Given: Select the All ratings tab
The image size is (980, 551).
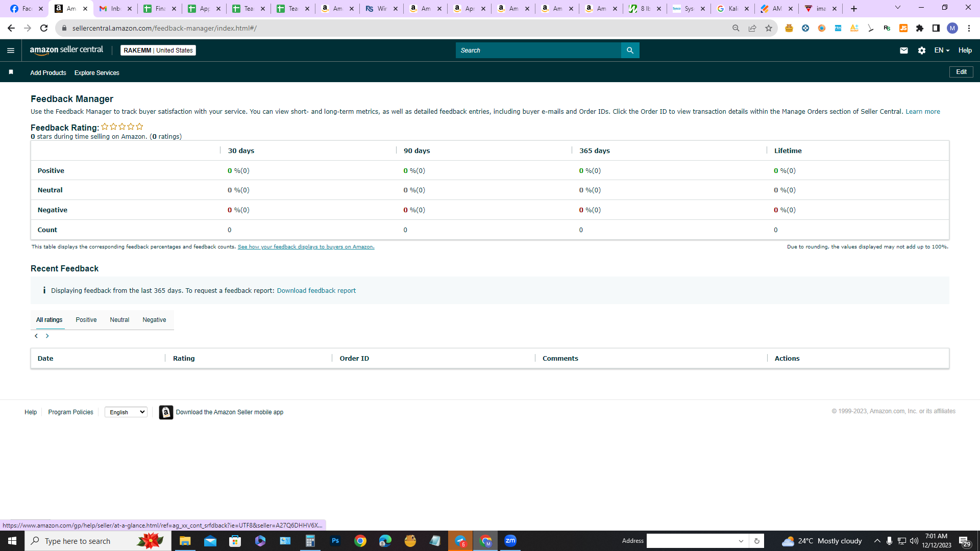Looking at the screenshot, I should pyautogui.click(x=50, y=320).
